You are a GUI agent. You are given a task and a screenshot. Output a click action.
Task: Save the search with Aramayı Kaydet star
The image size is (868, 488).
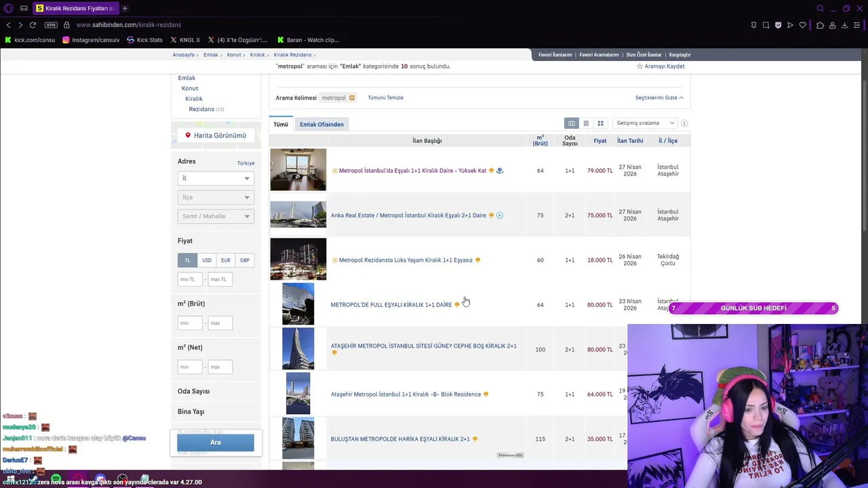pyautogui.click(x=660, y=66)
